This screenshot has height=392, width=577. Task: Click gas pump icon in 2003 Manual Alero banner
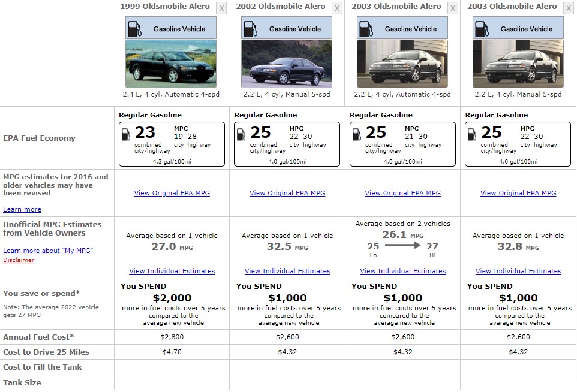482,29
